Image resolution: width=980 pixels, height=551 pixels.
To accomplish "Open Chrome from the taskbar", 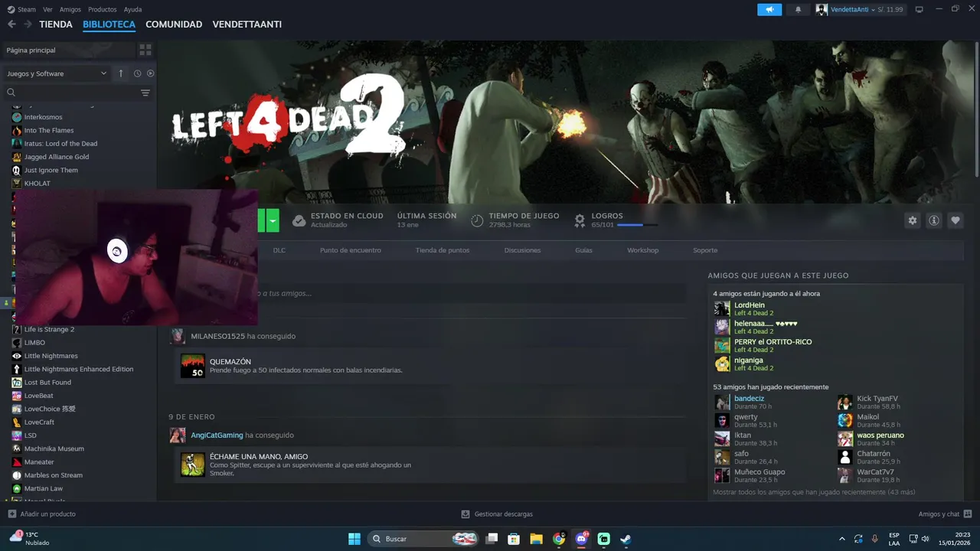I will pyautogui.click(x=559, y=539).
